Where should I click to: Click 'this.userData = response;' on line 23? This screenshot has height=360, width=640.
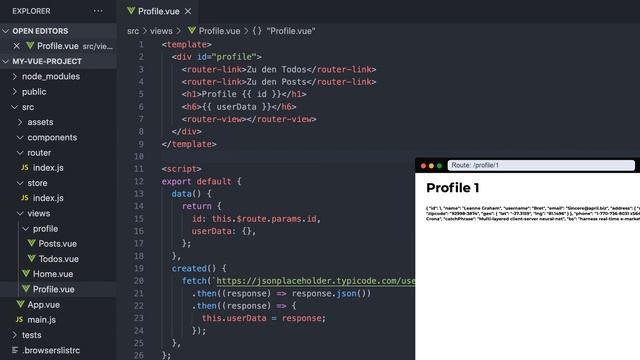point(264,318)
